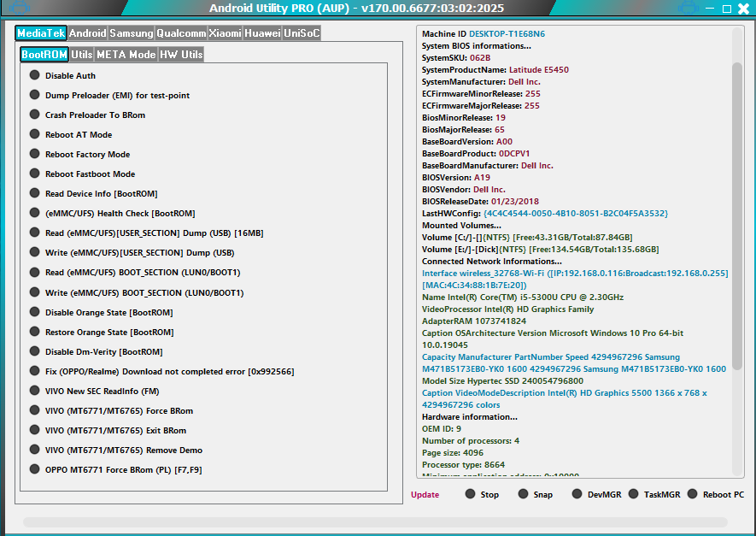This screenshot has height=536, width=756.
Task: Toggle the VIVO Exit BRom option
Action: [34, 430]
